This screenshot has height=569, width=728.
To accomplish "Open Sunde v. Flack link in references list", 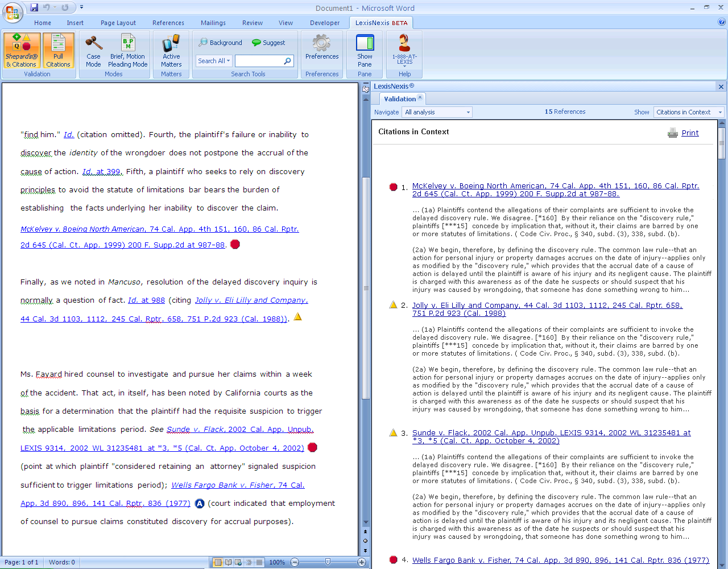I will [552, 436].
